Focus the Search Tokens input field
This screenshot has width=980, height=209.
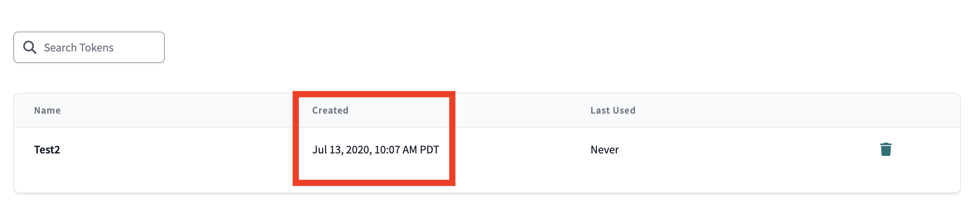(x=99, y=47)
